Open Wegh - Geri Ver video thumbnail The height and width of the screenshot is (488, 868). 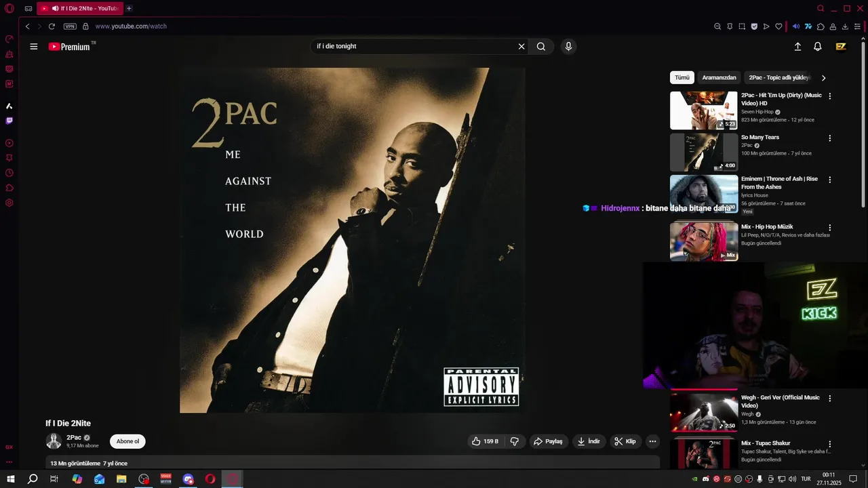tap(704, 411)
